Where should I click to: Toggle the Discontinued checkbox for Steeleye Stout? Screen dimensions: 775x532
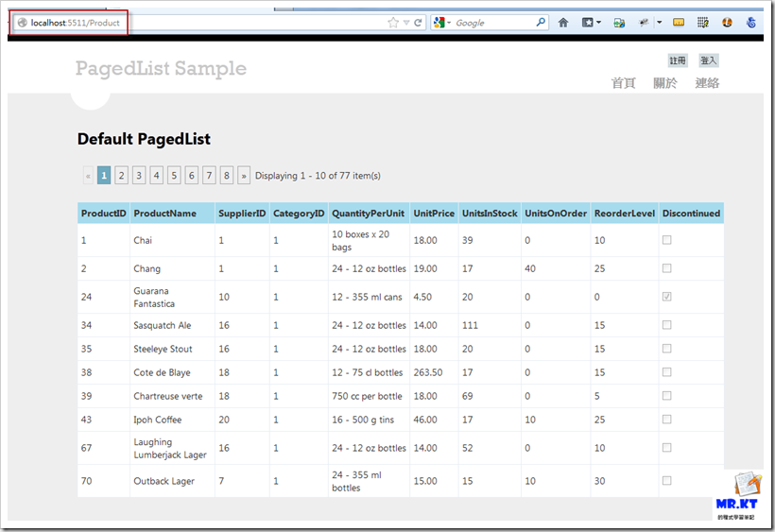click(x=666, y=349)
